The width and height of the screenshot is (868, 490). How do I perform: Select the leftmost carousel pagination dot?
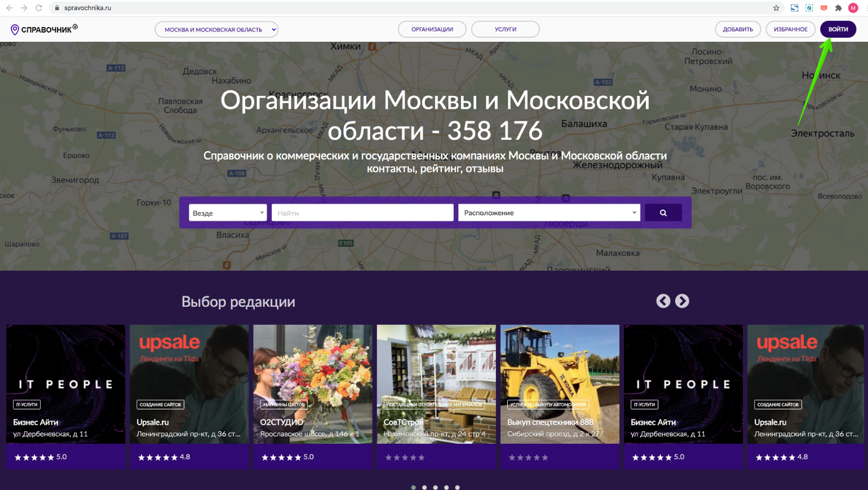point(414,487)
